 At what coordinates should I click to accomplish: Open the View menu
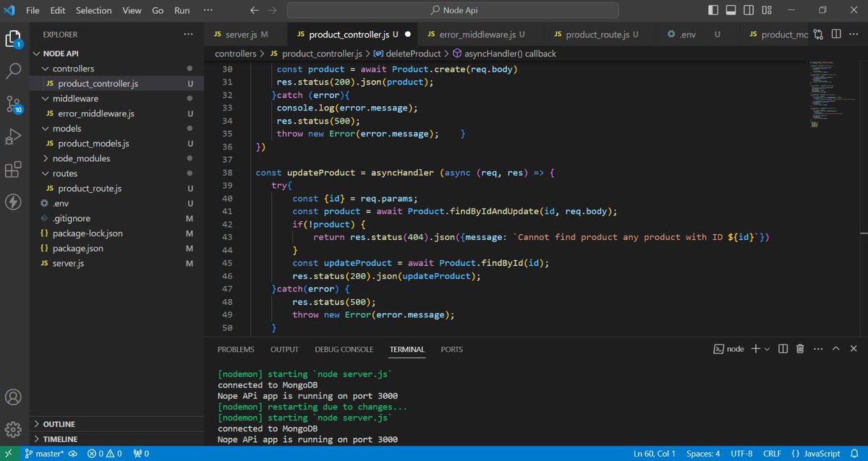tap(132, 10)
